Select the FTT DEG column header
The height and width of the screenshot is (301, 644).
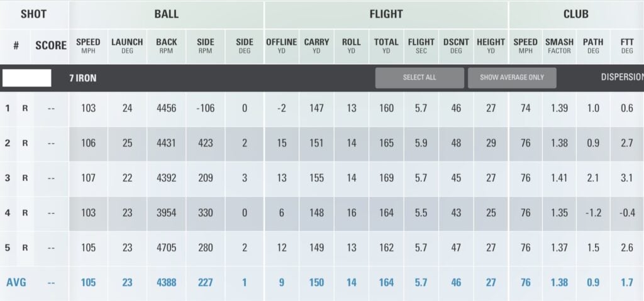626,46
